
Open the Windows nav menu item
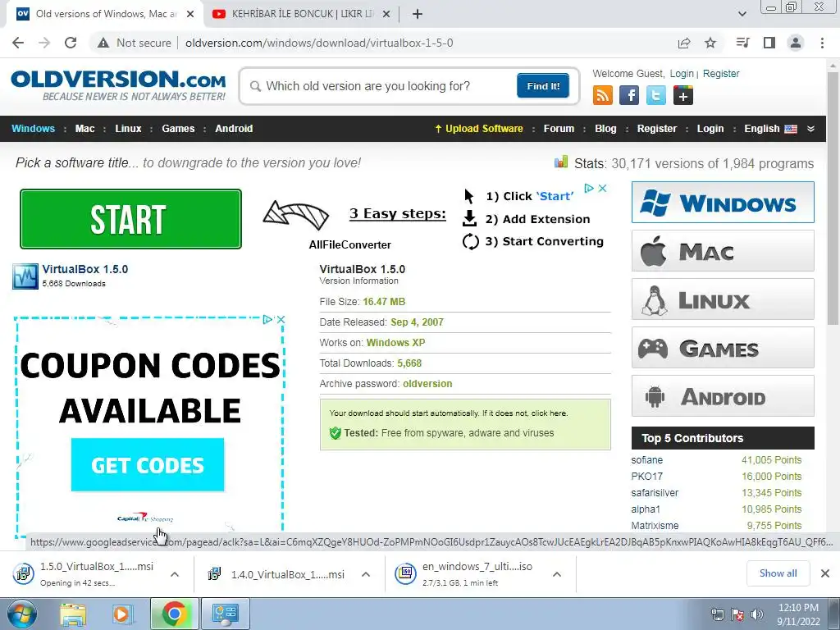(33, 129)
